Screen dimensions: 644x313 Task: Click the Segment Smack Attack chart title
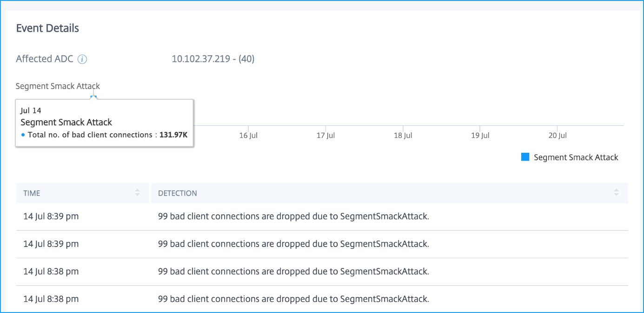pyautogui.click(x=58, y=86)
